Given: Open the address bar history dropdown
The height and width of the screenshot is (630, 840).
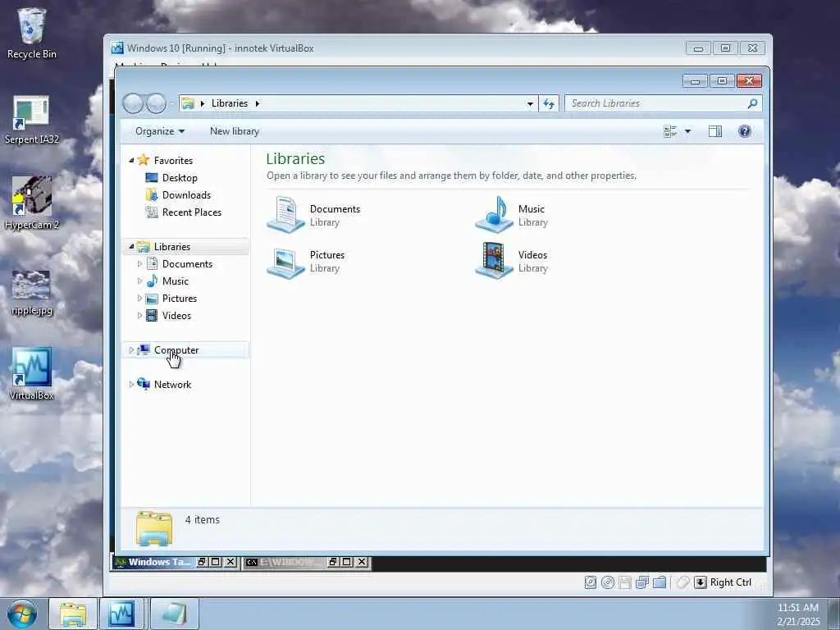Looking at the screenshot, I should [530, 103].
